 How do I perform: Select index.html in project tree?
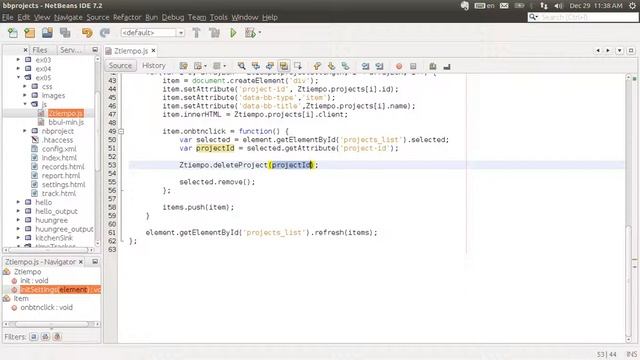(x=59, y=158)
